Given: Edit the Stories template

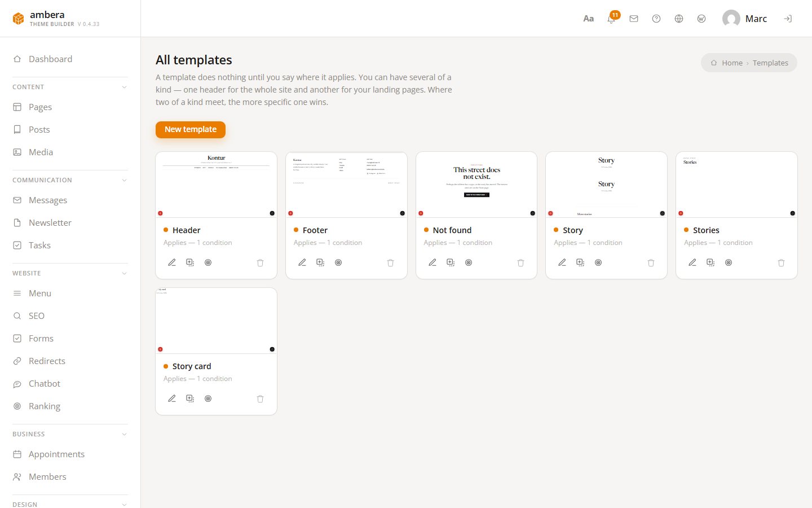Looking at the screenshot, I should 692,262.
